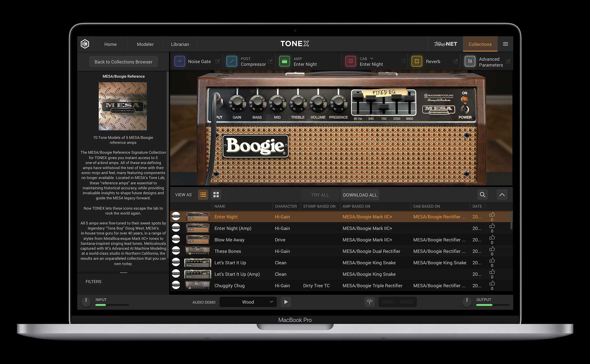Like the Enter Night tone model
Screen dimensions: 590x364
[492, 215]
